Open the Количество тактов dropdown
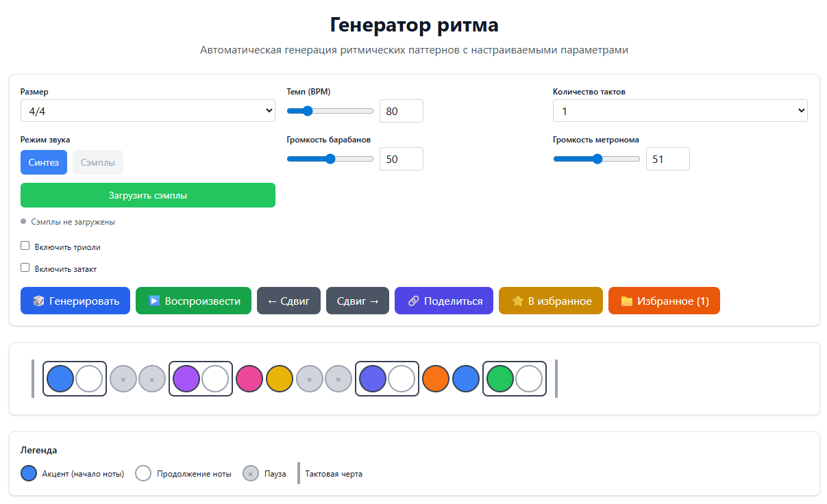 coord(680,110)
